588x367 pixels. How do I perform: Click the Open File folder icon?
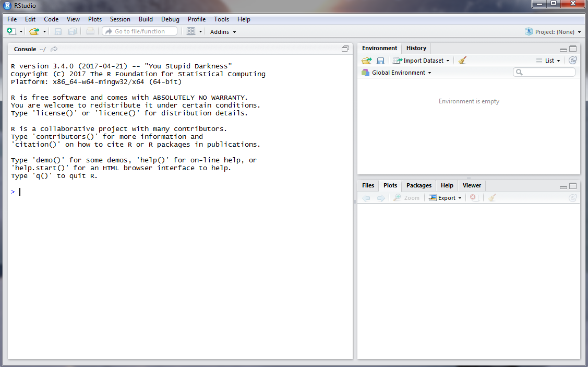click(x=34, y=31)
